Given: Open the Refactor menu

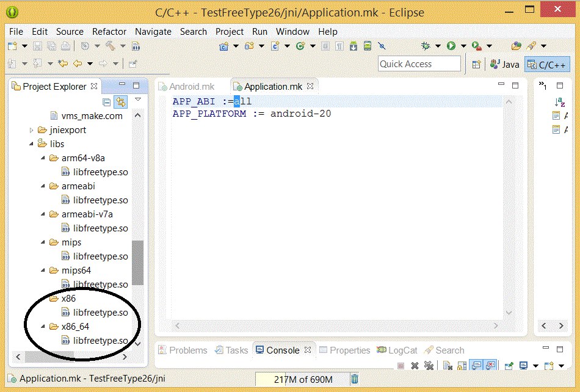Looking at the screenshot, I should [109, 32].
